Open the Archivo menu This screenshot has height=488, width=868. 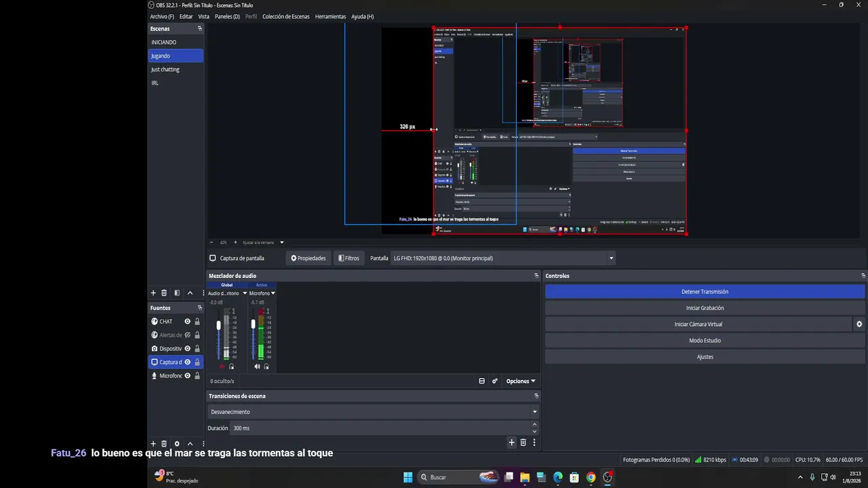click(x=162, y=16)
